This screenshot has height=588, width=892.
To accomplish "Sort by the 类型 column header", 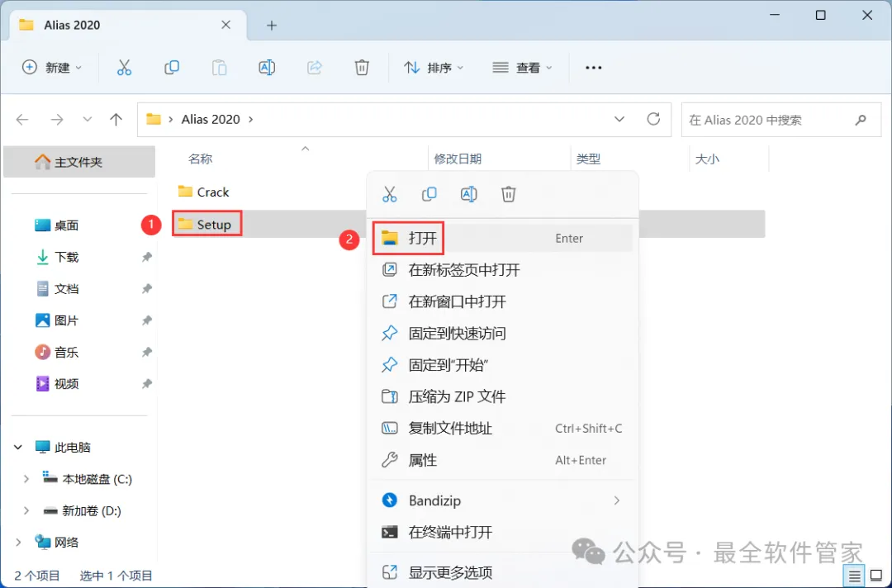I will (x=588, y=159).
